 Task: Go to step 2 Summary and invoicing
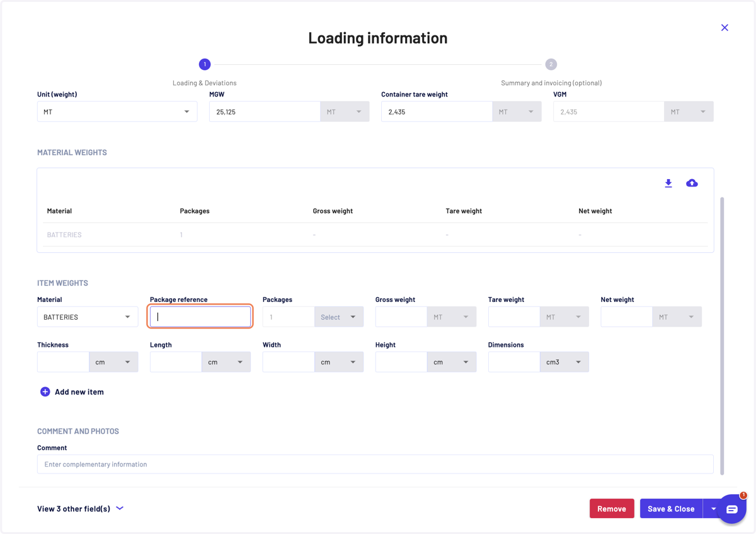coord(551,64)
